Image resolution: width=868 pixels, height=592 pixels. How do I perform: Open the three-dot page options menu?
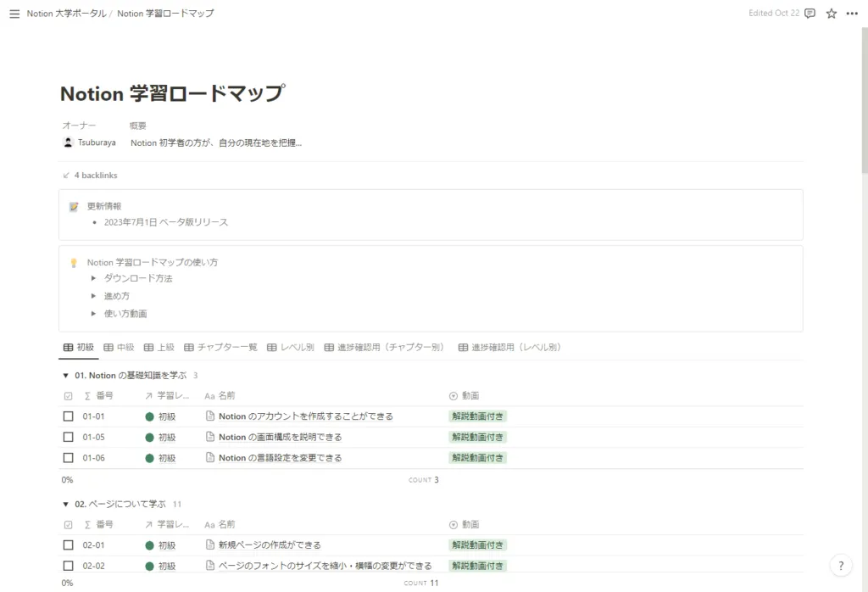point(852,14)
